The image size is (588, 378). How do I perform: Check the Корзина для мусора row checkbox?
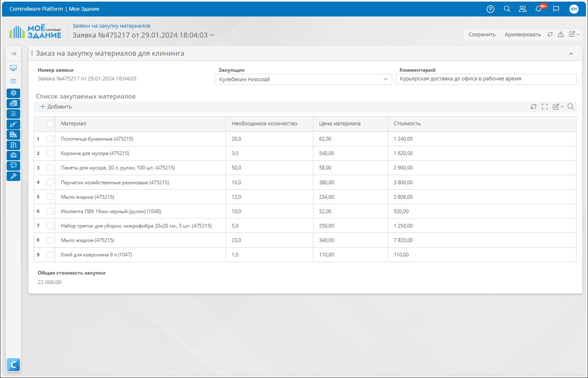pos(50,154)
